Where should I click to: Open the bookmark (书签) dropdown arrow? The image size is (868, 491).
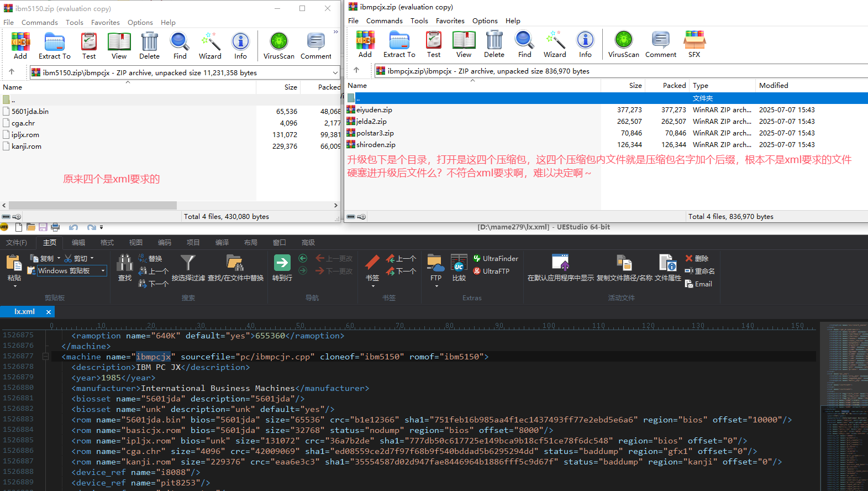click(x=373, y=286)
